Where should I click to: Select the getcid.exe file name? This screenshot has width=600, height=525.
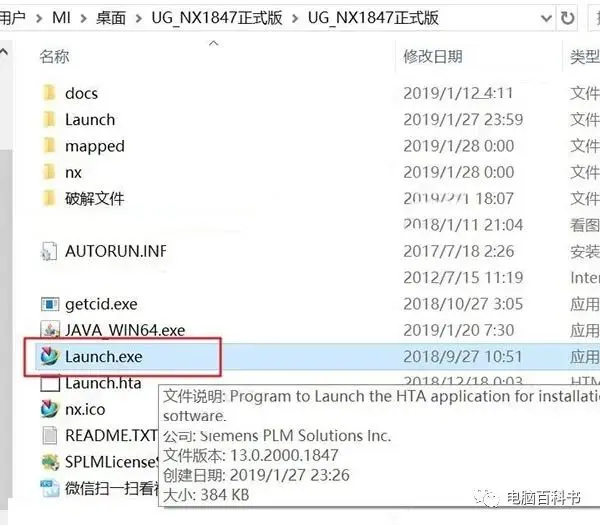[x=101, y=305]
